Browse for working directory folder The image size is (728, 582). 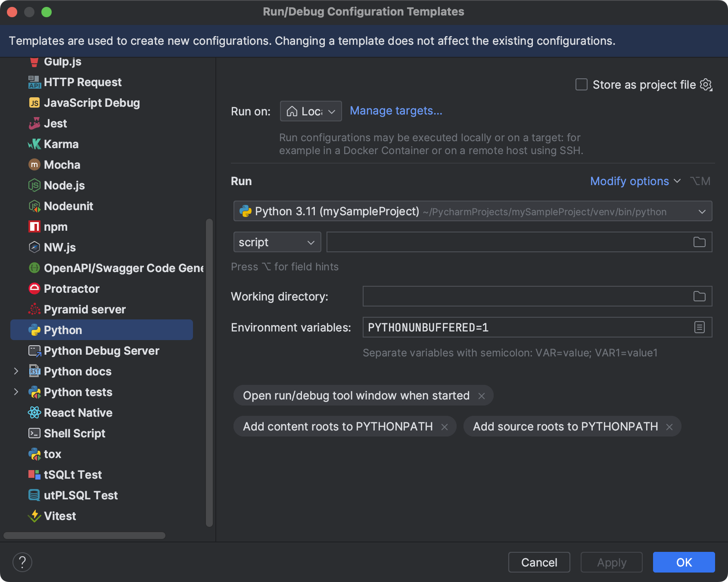[700, 296]
